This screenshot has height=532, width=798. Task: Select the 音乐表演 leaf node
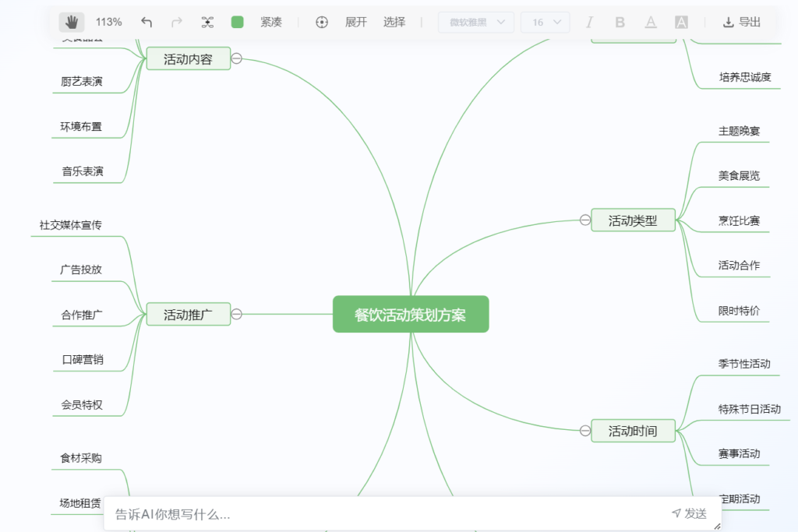pyautogui.click(x=83, y=171)
